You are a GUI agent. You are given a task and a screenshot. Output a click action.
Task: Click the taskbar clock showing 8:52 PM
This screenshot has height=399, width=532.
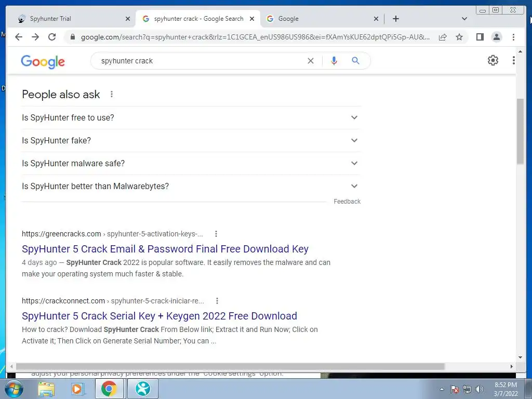(x=506, y=389)
